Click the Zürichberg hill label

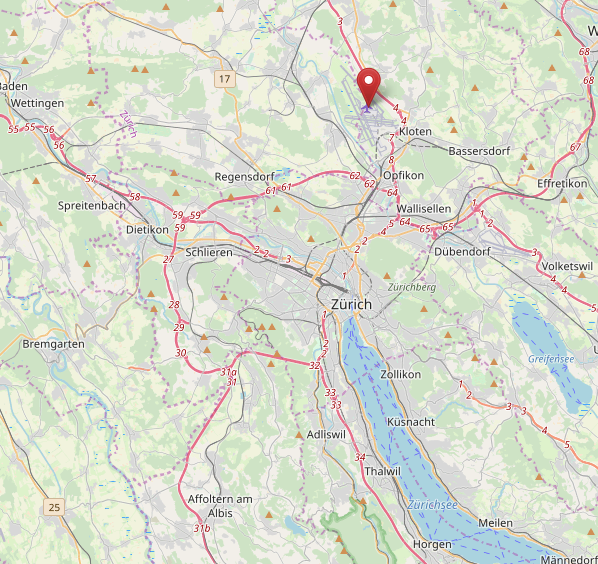412,287
